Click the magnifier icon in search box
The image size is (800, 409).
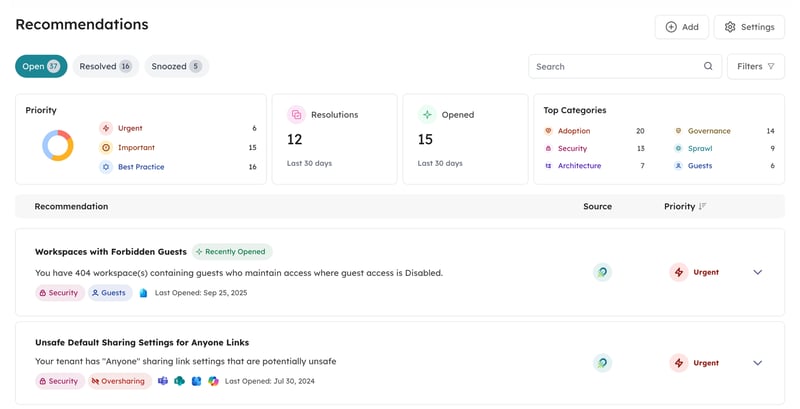pyautogui.click(x=708, y=67)
